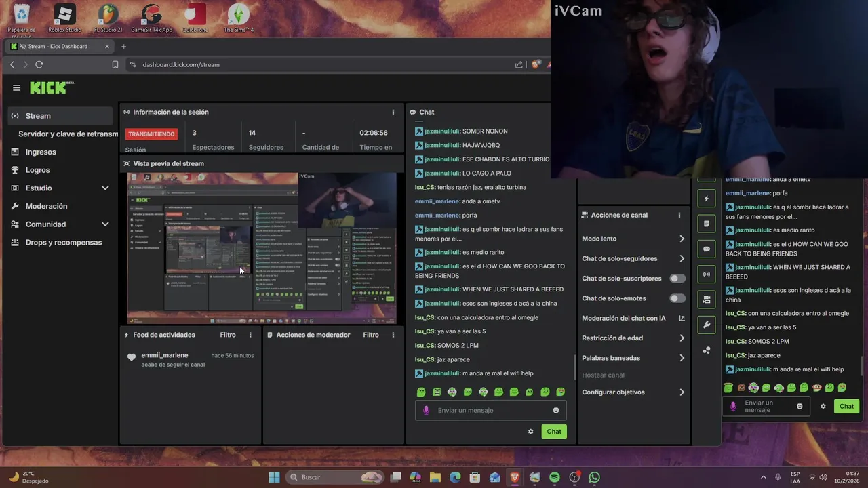Open Roblox Studio desktop shortcut

[x=64, y=18]
